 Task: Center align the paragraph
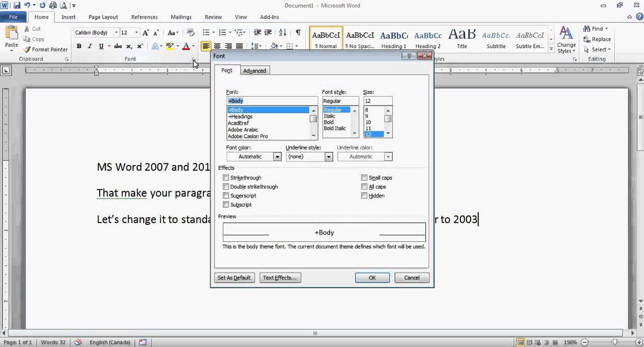[x=217, y=46]
